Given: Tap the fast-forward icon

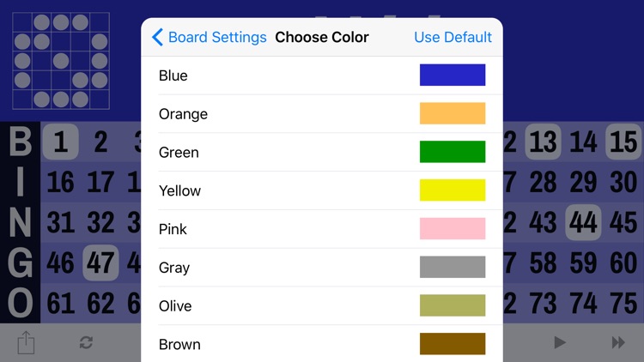Looking at the screenshot, I should pyautogui.click(x=618, y=342).
